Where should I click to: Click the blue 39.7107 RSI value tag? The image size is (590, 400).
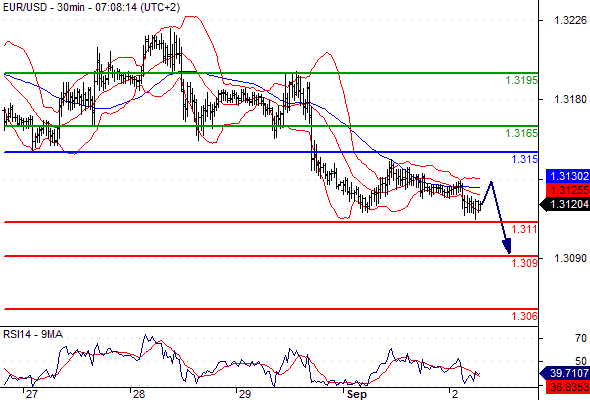(x=565, y=373)
